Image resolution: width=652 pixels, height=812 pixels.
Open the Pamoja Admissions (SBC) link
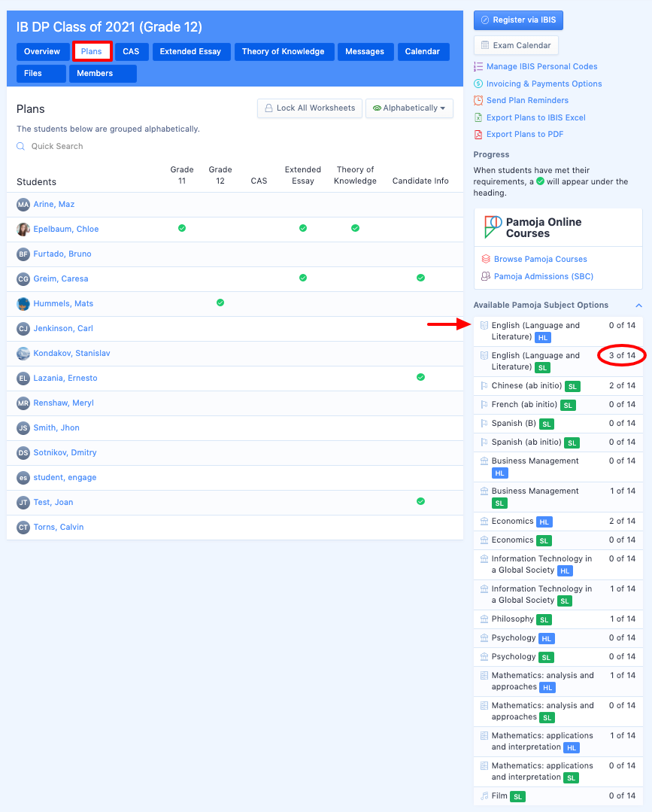point(543,276)
